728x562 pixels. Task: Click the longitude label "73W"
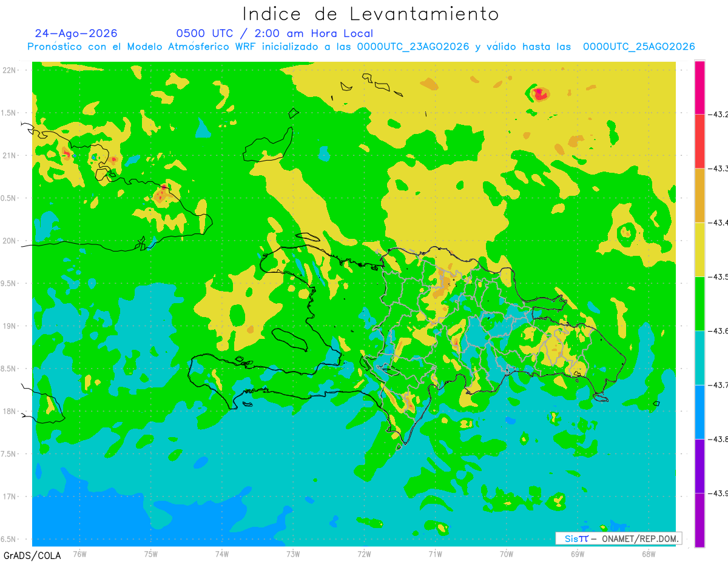click(x=293, y=554)
